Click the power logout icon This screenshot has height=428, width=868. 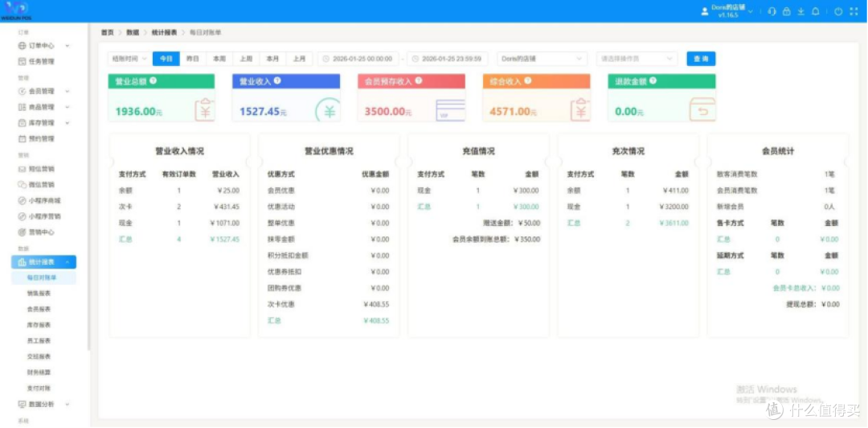838,11
